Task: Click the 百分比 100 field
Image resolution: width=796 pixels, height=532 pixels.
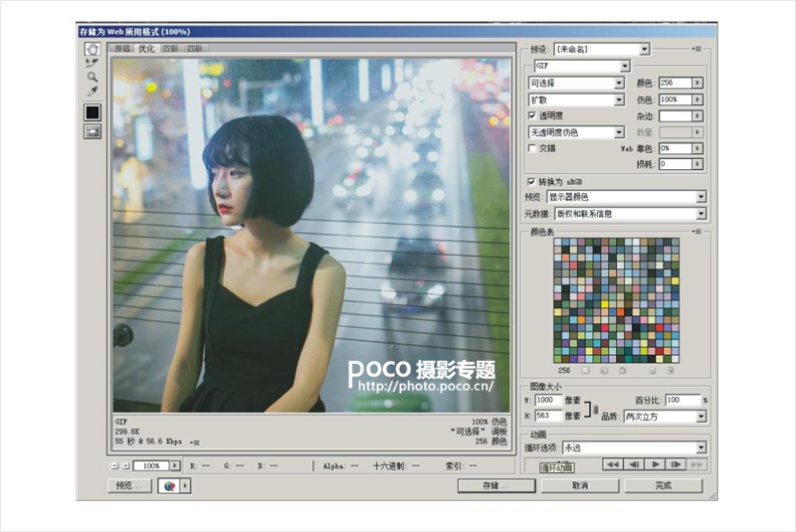Action: 683,400
